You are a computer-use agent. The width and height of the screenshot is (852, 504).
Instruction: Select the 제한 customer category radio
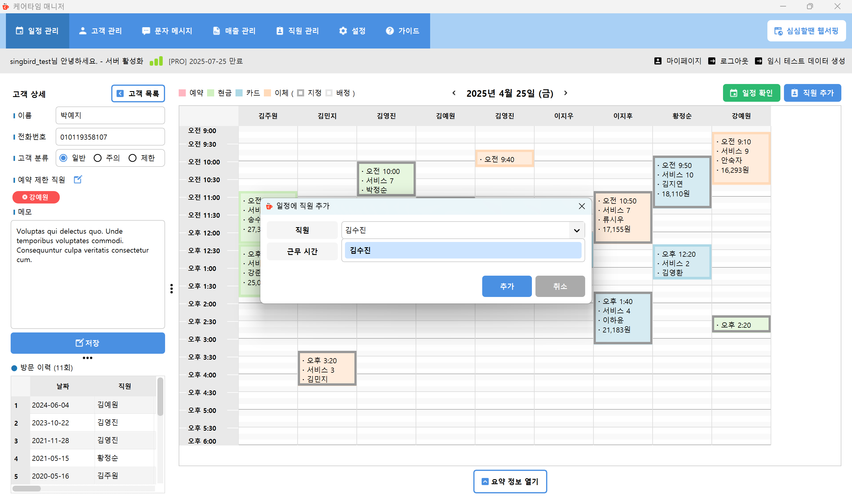(x=133, y=158)
